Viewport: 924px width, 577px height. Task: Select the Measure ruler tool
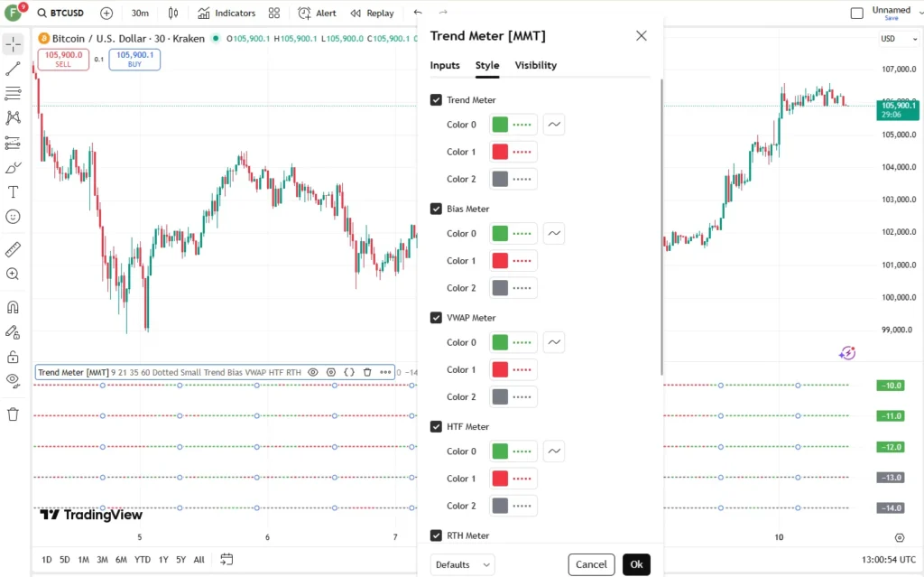coord(13,249)
